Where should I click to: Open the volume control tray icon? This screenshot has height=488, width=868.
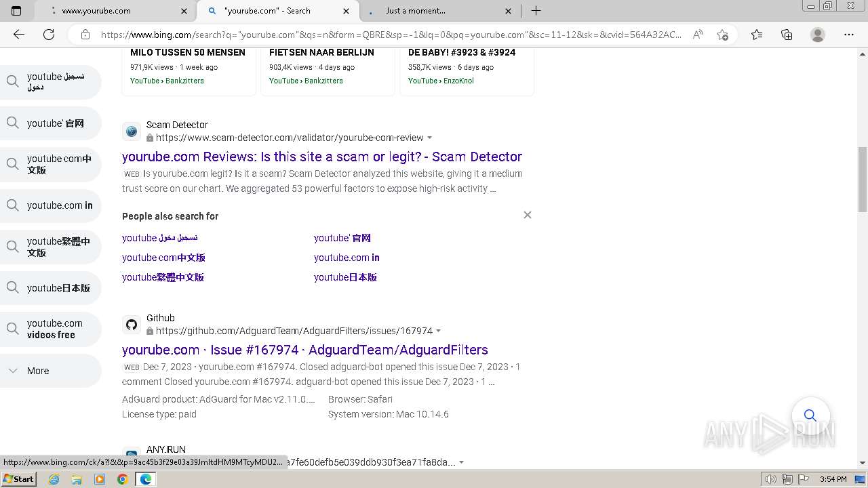tap(770, 479)
